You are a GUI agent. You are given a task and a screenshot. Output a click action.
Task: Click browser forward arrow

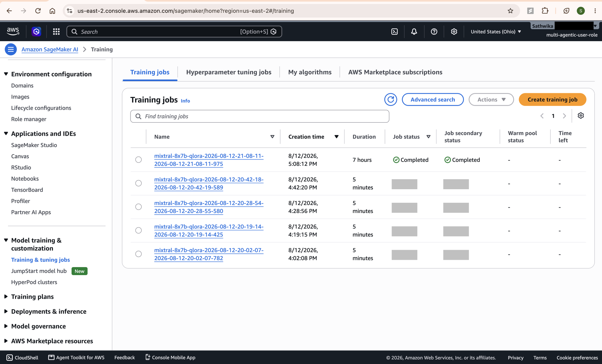pyautogui.click(x=23, y=11)
